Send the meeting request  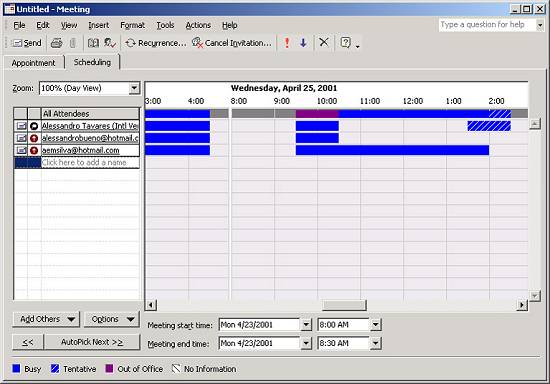[27, 43]
